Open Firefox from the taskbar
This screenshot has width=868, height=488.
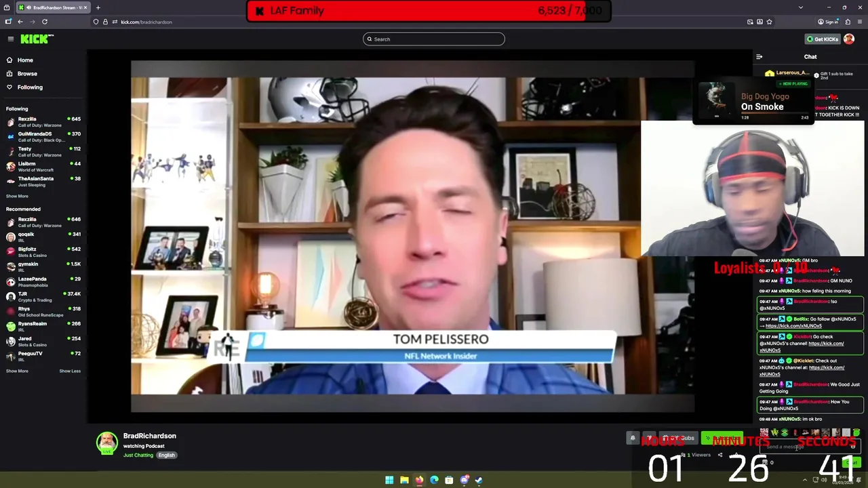[419, 481]
